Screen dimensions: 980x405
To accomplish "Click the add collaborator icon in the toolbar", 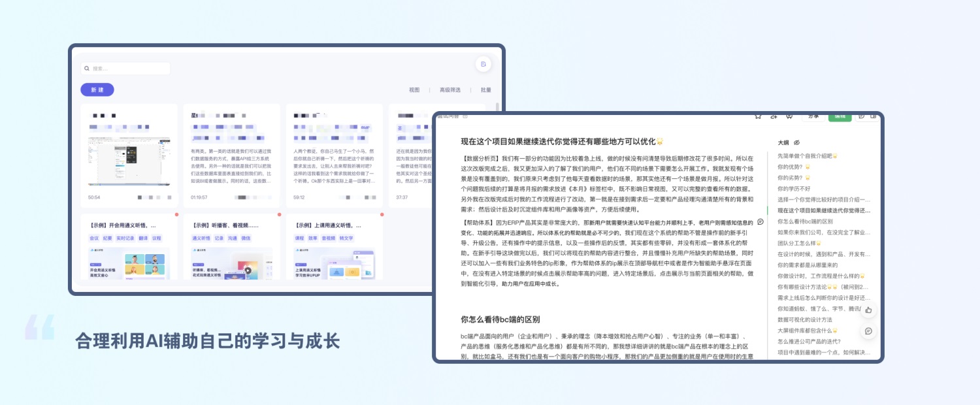I will pos(774,116).
